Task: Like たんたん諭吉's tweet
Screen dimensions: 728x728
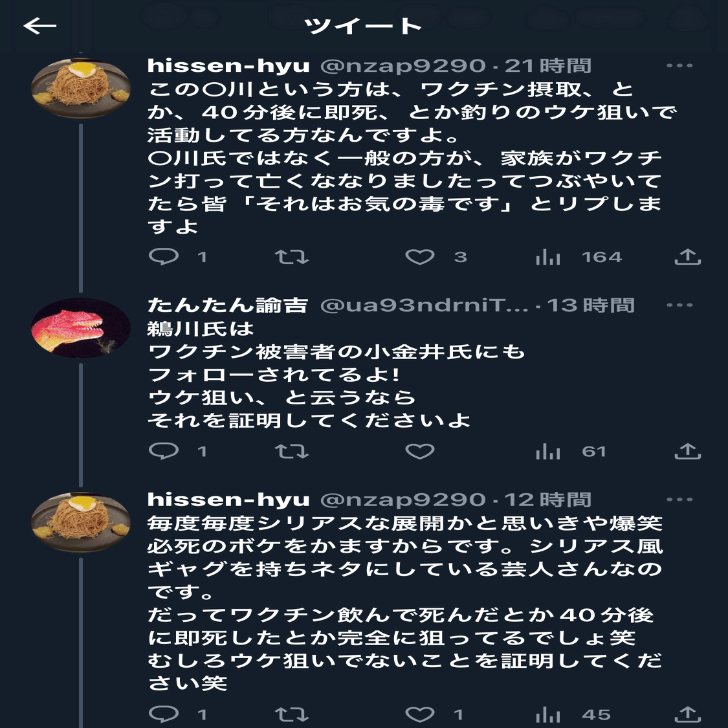Action: (x=420, y=451)
